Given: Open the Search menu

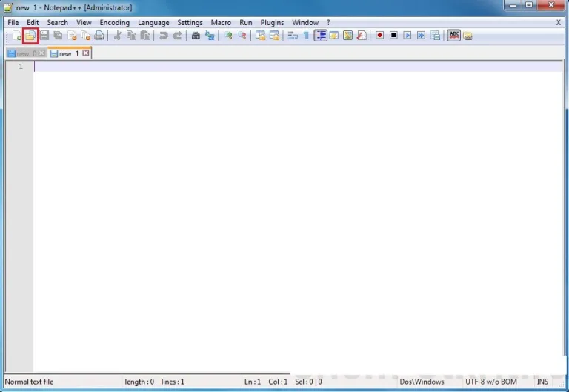Looking at the screenshot, I should pyautogui.click(x=57, y=22).
